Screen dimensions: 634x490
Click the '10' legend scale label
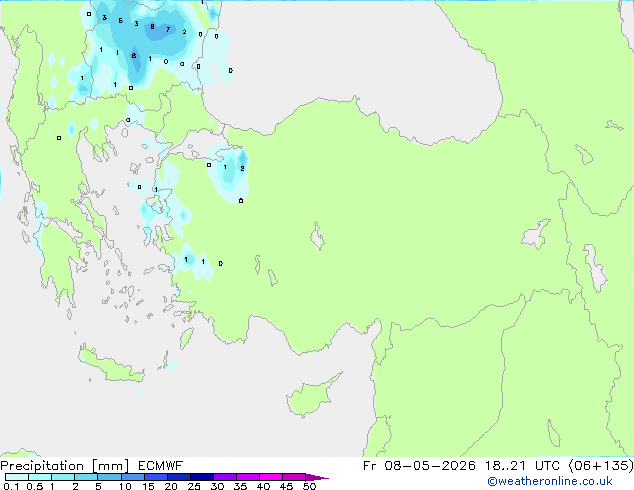pyautogui.click(x=125, y=486)
